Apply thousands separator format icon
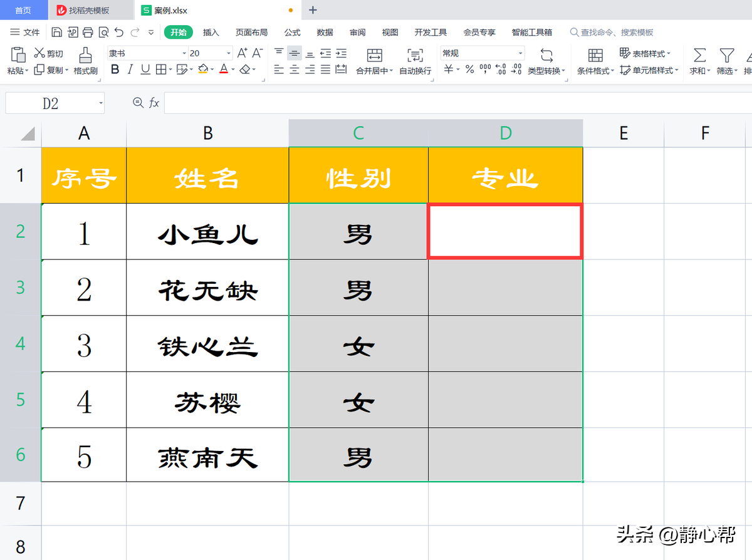 (x=485, y=70)
